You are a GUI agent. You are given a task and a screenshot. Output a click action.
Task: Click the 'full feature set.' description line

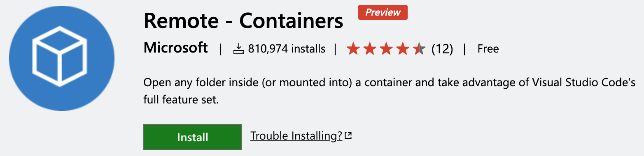pos(181,100)
